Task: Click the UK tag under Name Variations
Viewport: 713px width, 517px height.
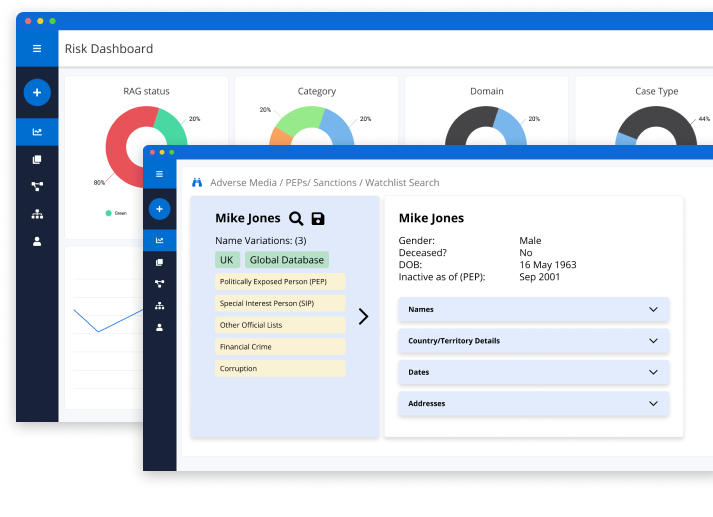Action: pos(226,260)
